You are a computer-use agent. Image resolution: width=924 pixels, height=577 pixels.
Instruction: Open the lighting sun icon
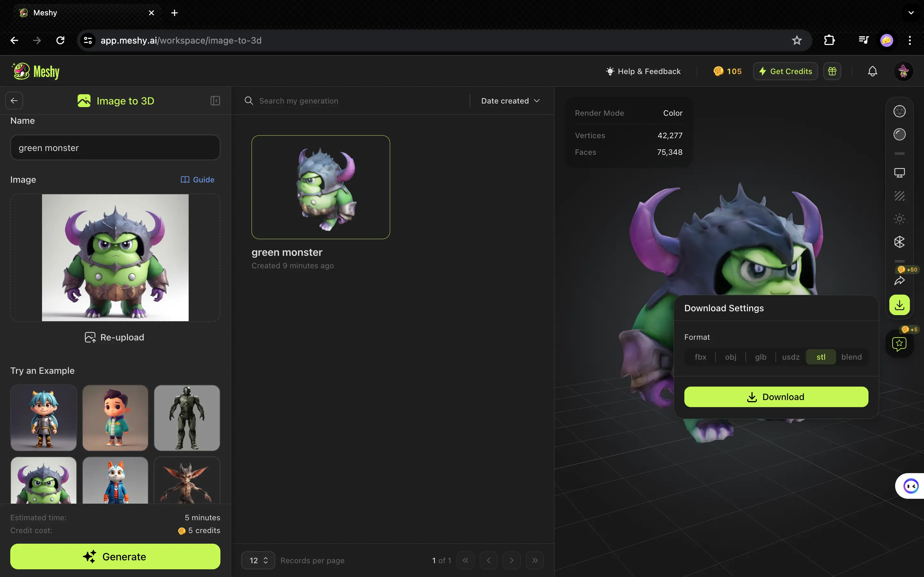coord(899,219)
